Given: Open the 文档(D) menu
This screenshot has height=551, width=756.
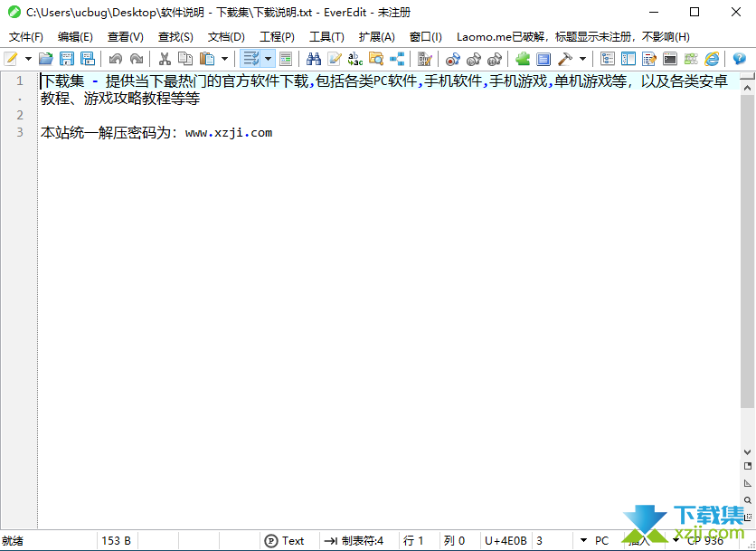Looking at the screenshot, I should (x=226, y=37).
